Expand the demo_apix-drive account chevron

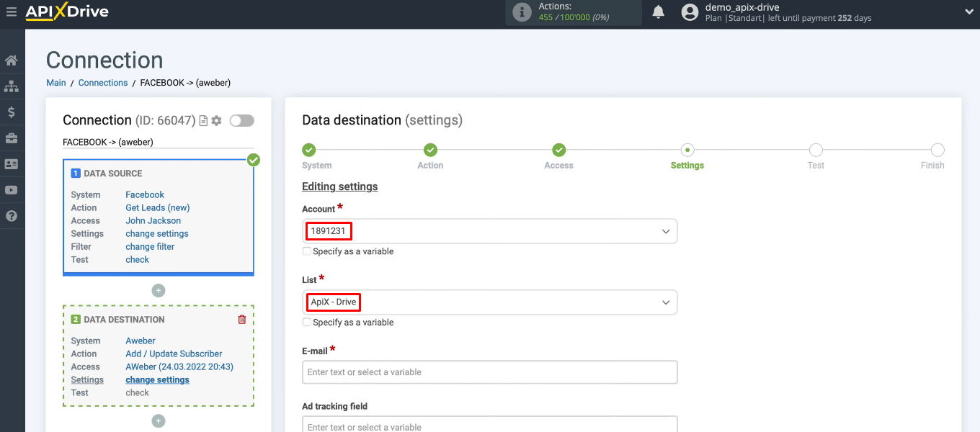968,12
